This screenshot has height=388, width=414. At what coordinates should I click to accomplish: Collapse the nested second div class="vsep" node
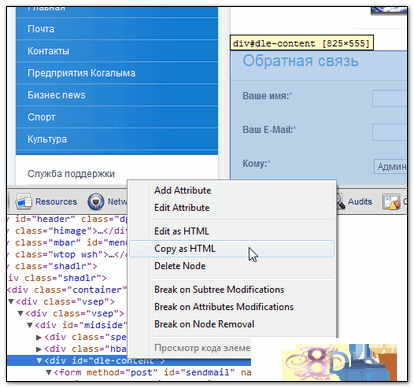pyautogui.click(x=20, y=313)
